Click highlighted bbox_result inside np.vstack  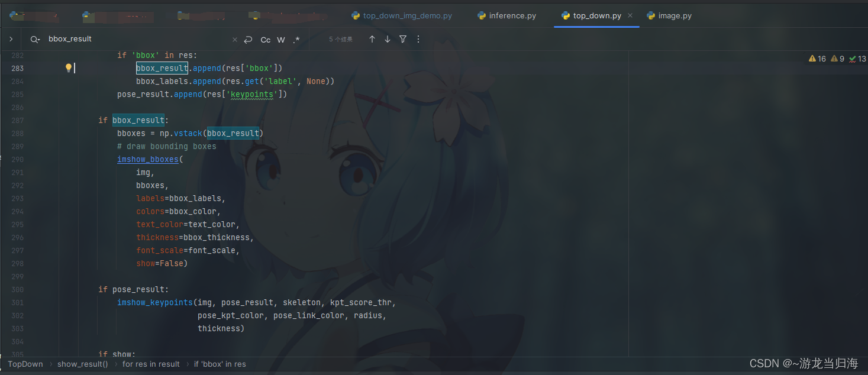[233, 133]
